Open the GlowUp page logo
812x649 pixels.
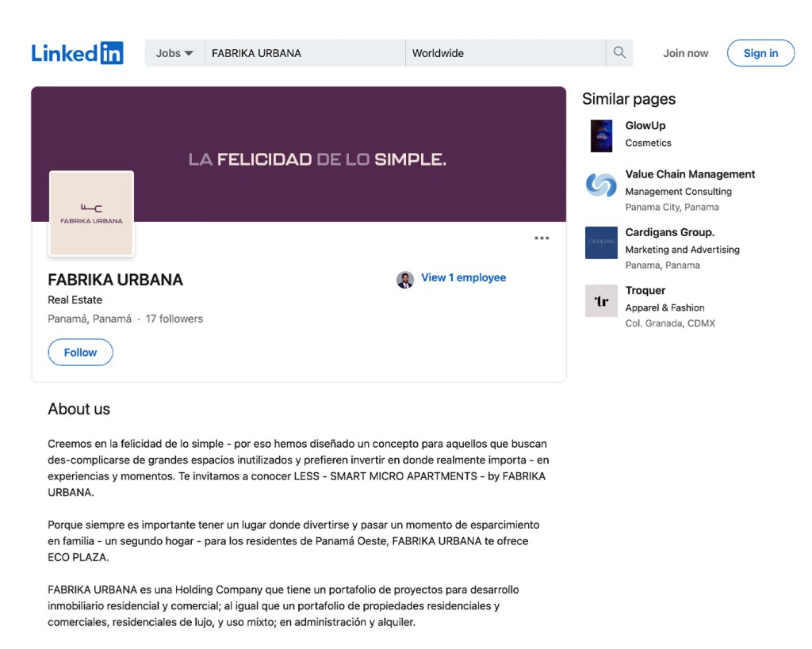tap(601, 136)
